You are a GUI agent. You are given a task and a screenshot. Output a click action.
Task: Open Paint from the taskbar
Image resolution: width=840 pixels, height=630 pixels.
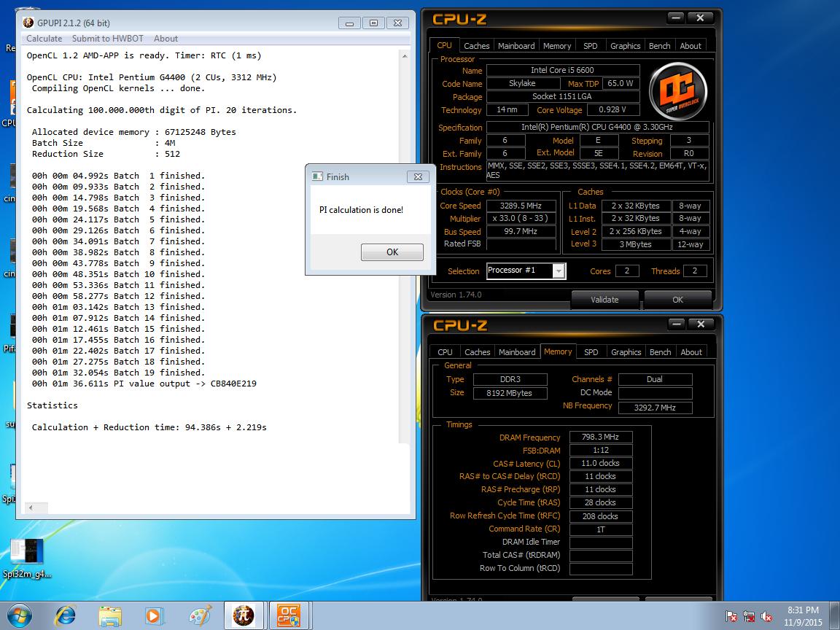tap(201, 616)
